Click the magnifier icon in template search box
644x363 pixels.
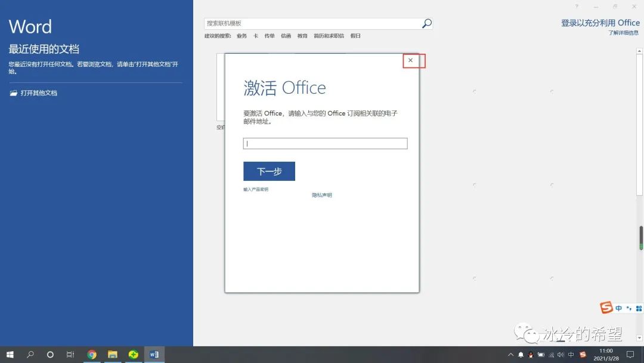[x=427, y=23]
